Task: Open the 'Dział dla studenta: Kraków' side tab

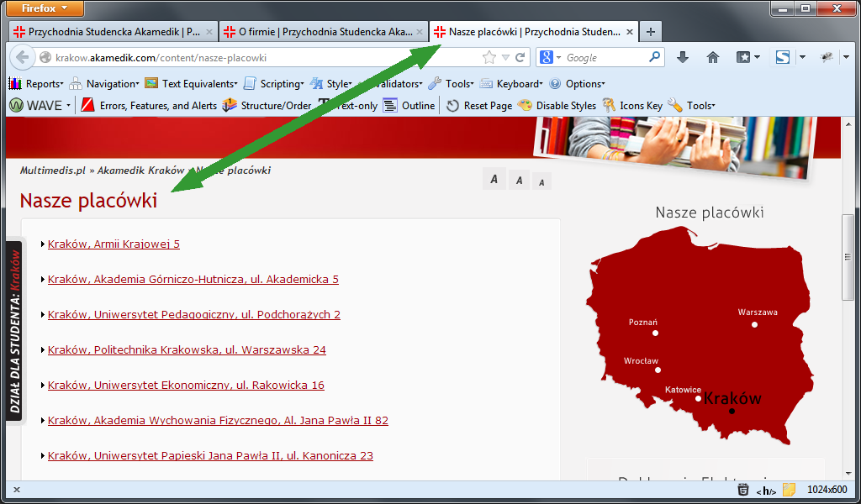Action: tap(14, 331)
